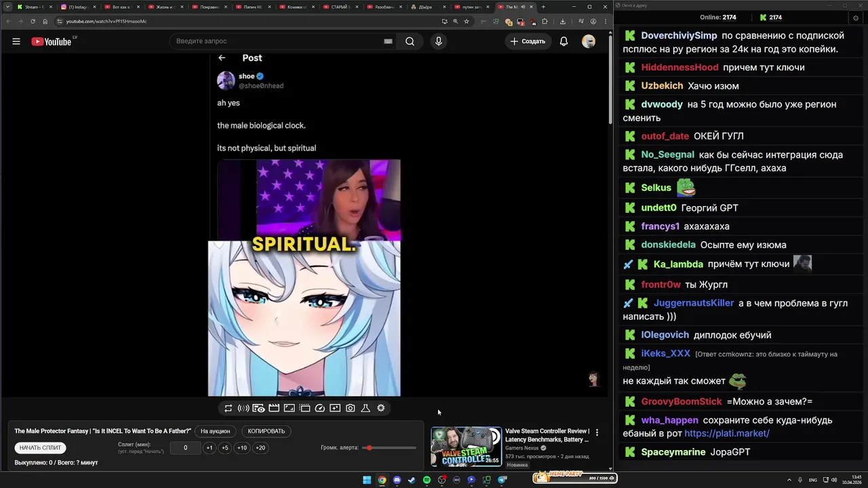Open on-screen keyboard icon in search box
Screen dimensions: 868x488
point(388,41)
